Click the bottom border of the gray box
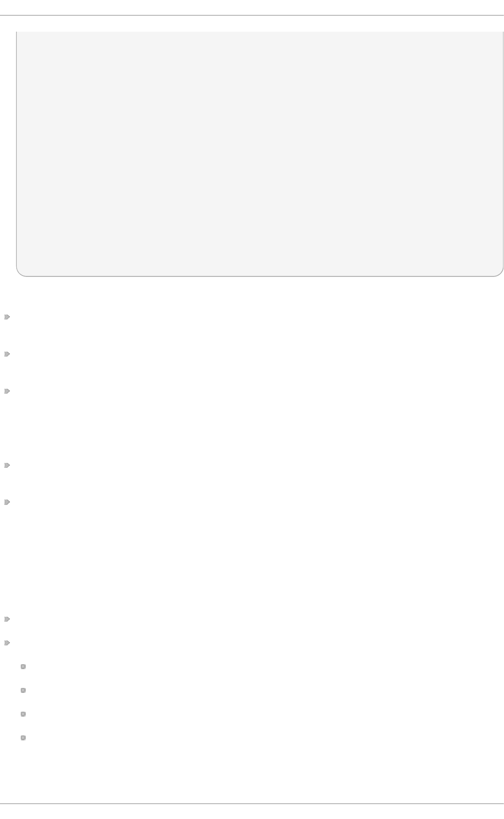Image resolution: width=504 pixels, height=819 pixels. pyautogui.click(x=260, y=275)
